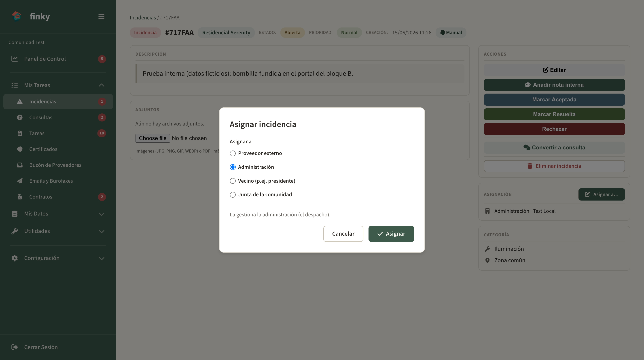Collapse the Mis Tareas section chevron
The width and height of the screenshot is (644, 360).
[101, 85]
